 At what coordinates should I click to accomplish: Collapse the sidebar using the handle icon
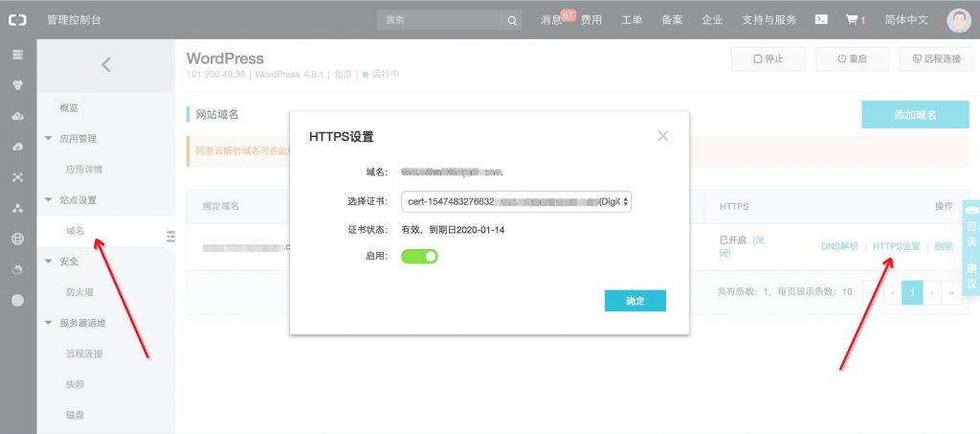pyautogui.click(x=170, y=237)
